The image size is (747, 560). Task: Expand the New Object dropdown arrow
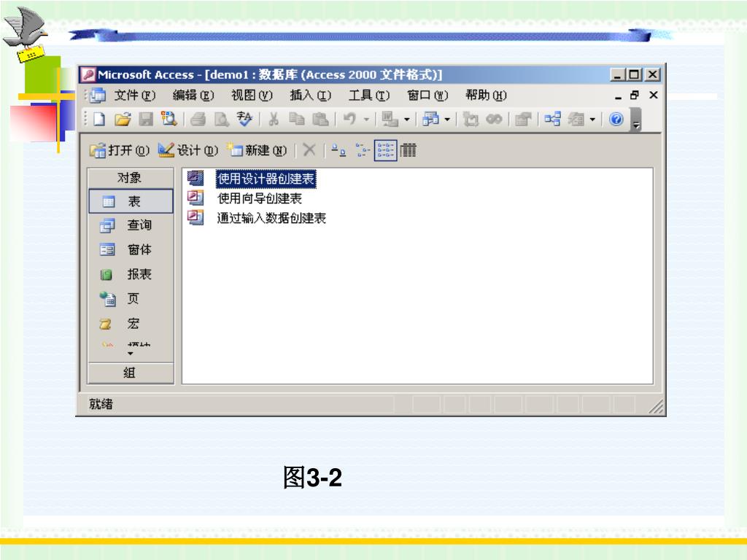click(x=592, y=120)
